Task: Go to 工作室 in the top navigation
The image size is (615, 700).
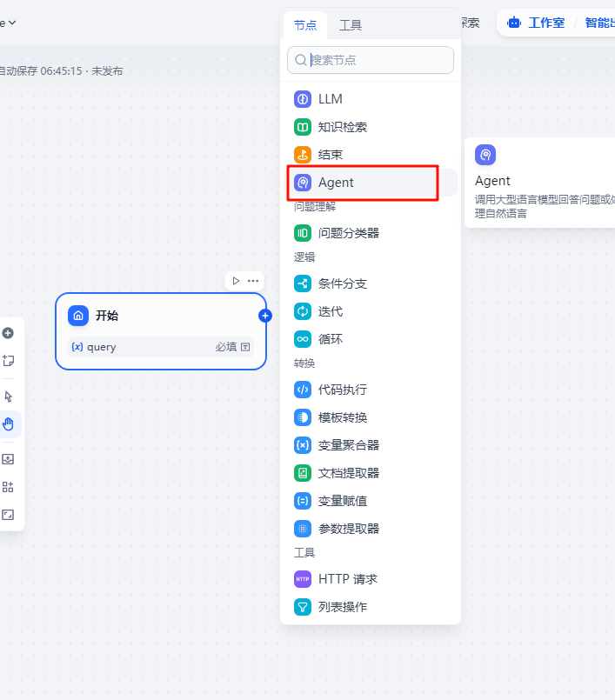Action: point(537,23)
